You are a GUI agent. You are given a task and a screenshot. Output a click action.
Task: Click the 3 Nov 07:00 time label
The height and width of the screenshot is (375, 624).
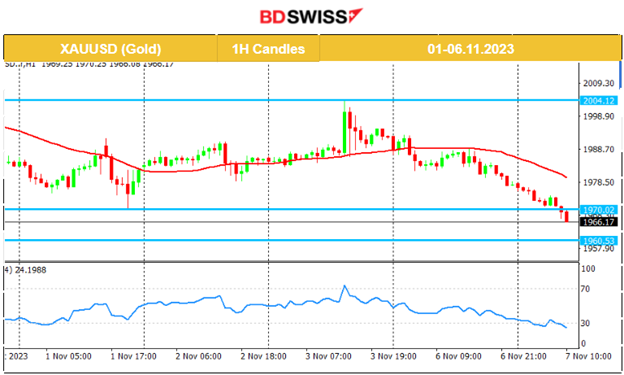pos(328,356)
